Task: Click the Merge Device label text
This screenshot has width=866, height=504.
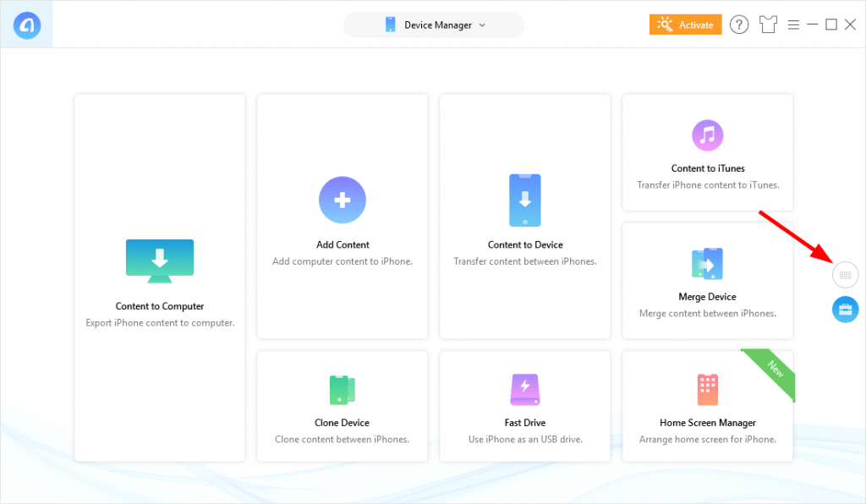Action: point(708,297)
